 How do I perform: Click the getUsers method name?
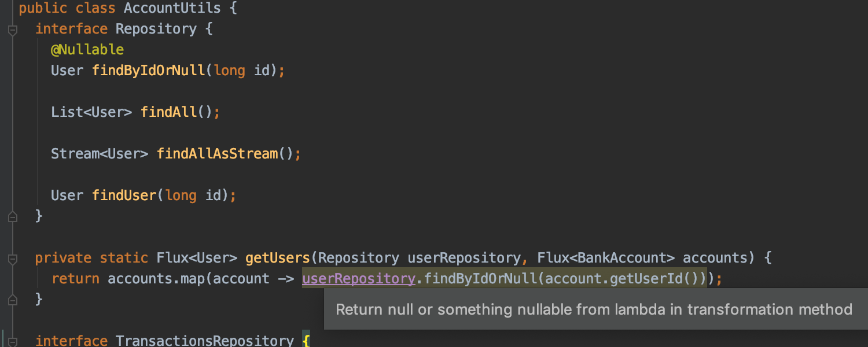(x=278, y=258)
